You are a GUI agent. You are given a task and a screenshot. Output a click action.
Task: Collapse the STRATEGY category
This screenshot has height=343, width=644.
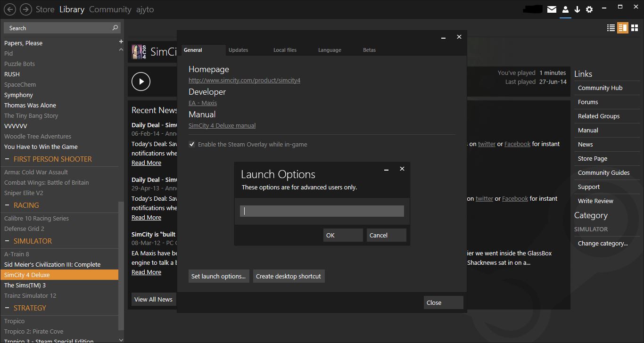point(8,308)
